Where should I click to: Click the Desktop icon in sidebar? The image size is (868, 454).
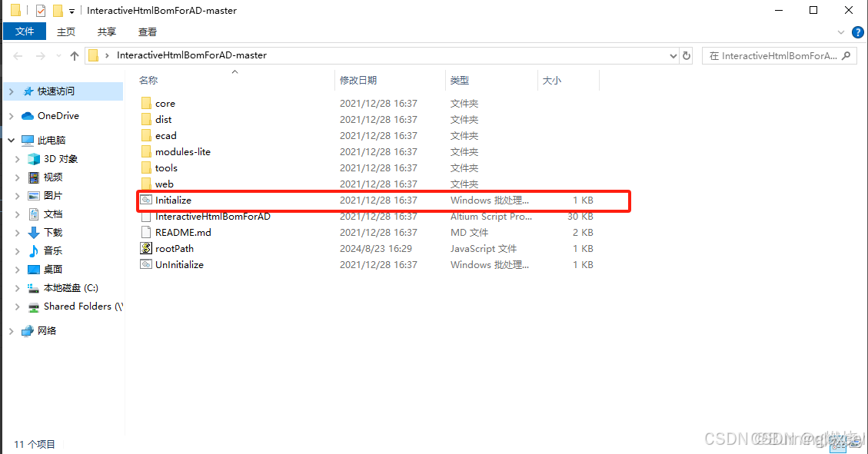pos(34,270)
